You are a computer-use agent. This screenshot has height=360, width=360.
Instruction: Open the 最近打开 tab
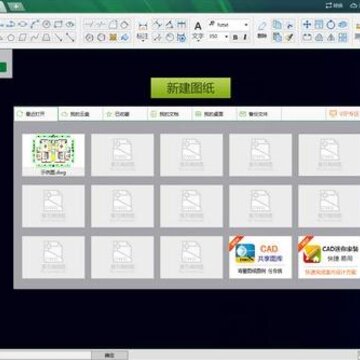point(36,114)
